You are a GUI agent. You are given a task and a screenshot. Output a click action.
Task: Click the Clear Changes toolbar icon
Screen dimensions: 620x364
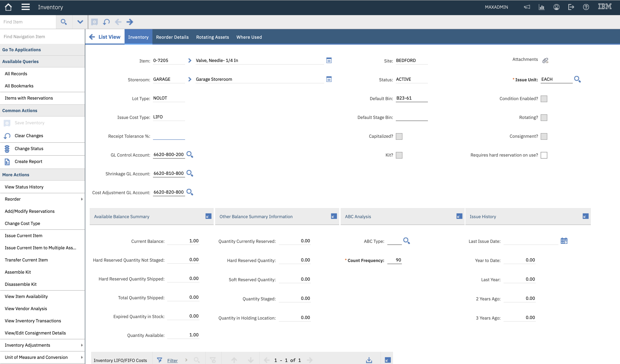tap(106, 22)
